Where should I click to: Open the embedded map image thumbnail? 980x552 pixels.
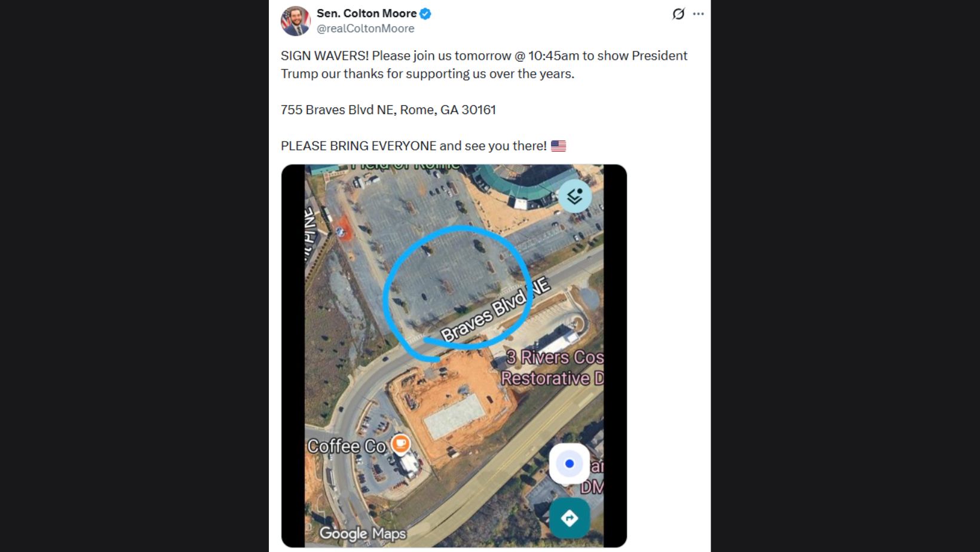tap(454, 355)
